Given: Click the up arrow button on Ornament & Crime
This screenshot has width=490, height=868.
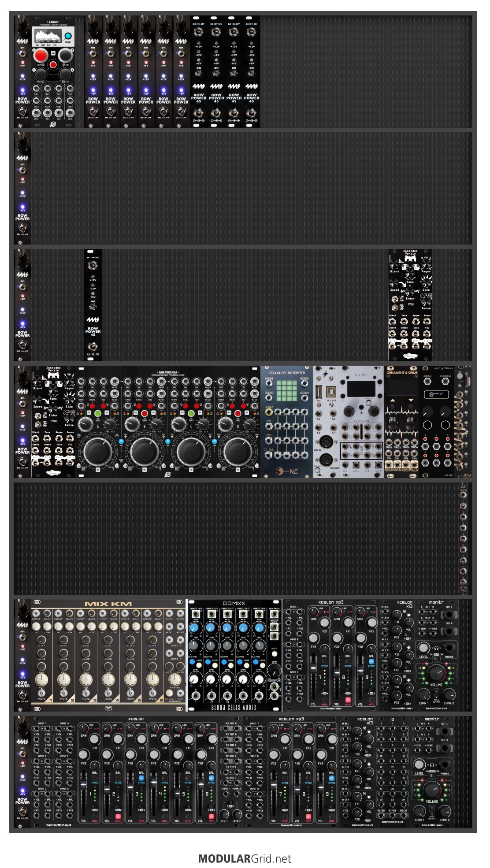Looking at the screenshot, I should [393, 400].
